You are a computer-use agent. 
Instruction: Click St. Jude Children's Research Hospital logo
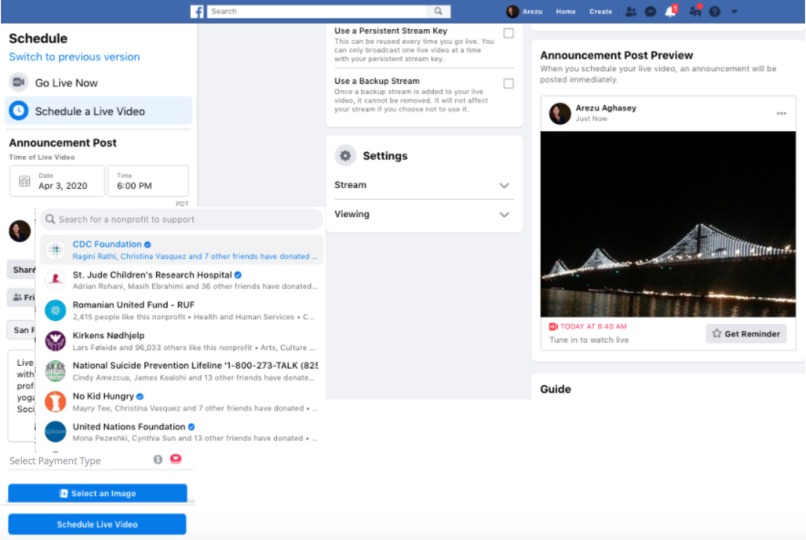[x=56, y=280]
